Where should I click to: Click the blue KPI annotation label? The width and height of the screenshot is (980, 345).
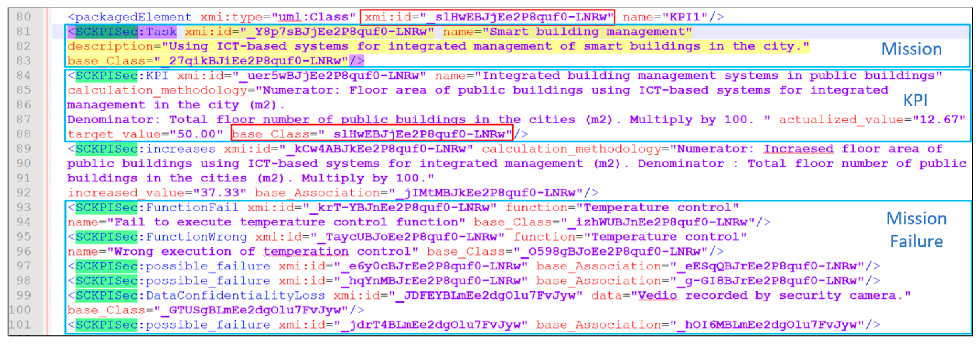click(x=915, y=100)
